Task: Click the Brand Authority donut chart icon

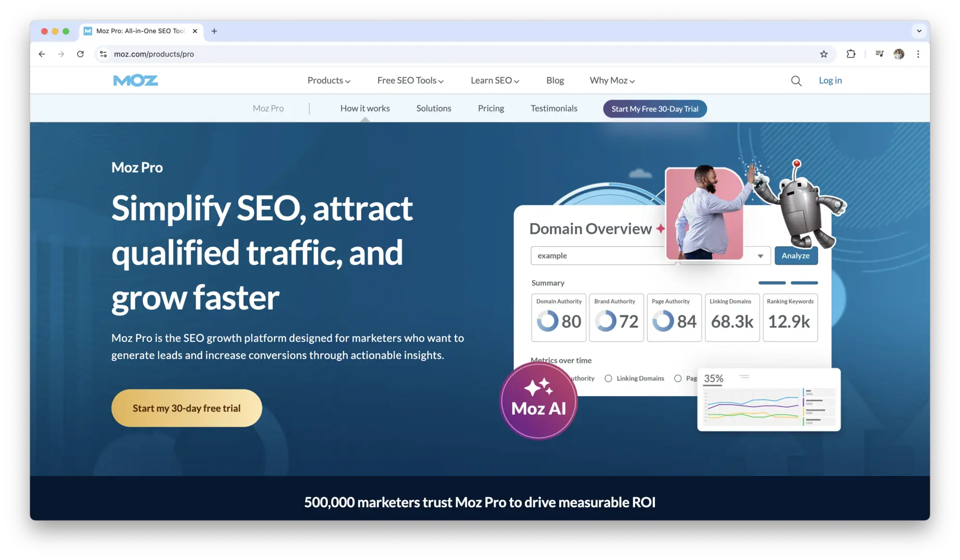Action: [606, 321]
